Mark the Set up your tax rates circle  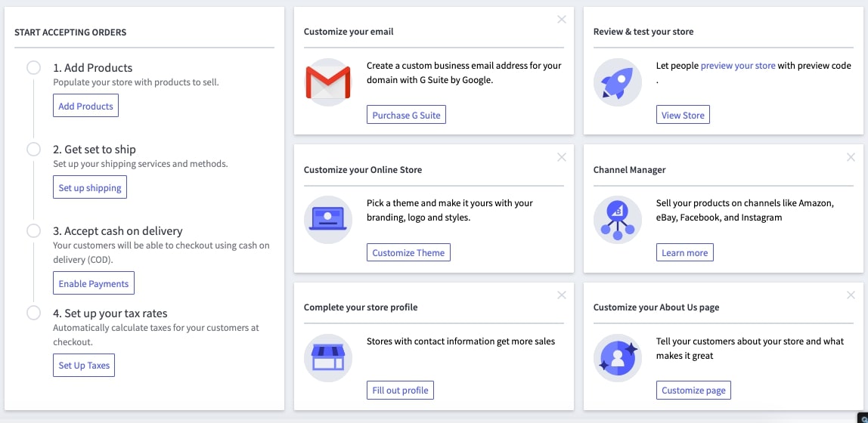pos(33,313)
